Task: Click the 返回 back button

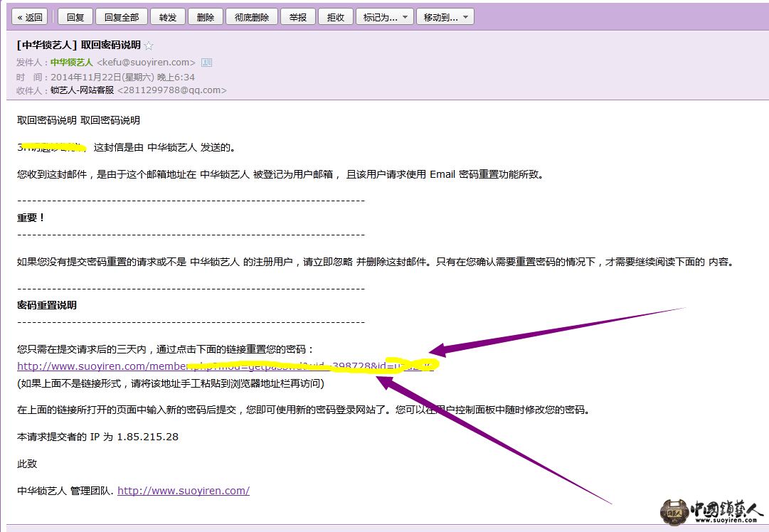Action: point(30,17)
